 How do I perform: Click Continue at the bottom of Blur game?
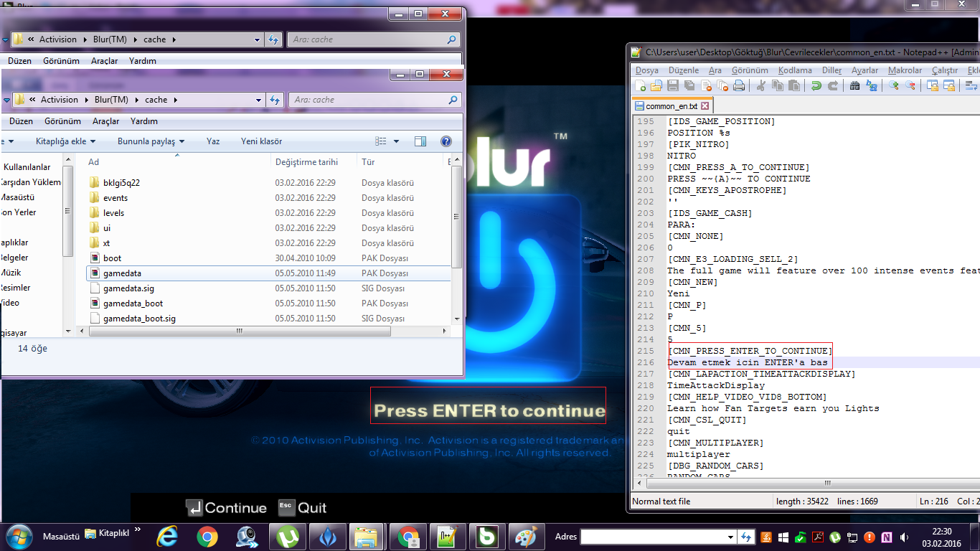pos(226,508)
